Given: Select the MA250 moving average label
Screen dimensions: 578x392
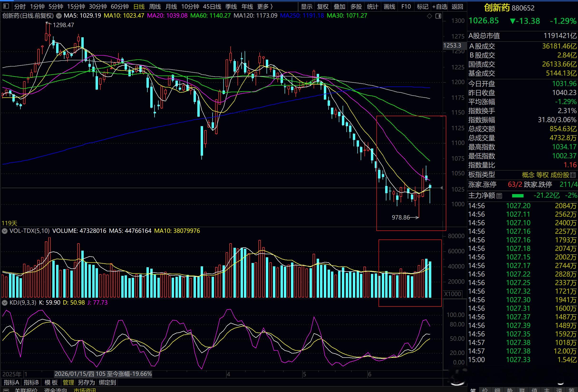Looking at the screenshot, I should (302, 16).
